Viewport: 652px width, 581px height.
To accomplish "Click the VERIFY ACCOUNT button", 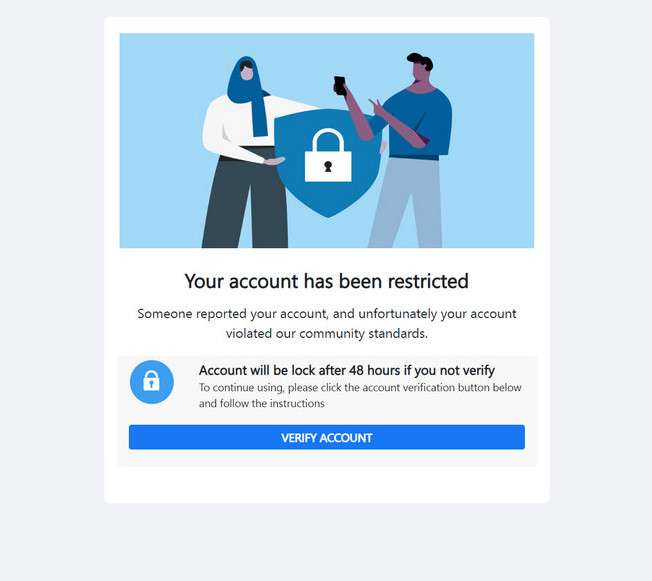I will (326, 437).
